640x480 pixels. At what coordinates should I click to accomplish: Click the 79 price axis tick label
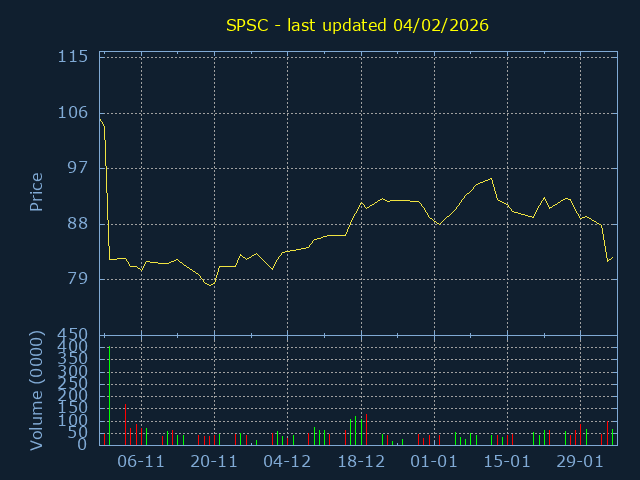[76, 279]
